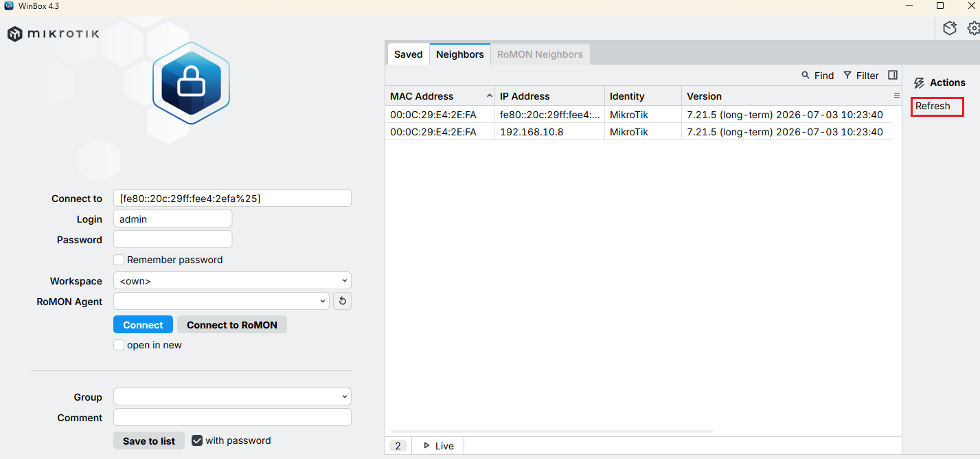The height and width of the screenshot is (459, 980).
Task: Click the horizontal scrollbar in neighbors list
Action: click(x=551, y=432)
